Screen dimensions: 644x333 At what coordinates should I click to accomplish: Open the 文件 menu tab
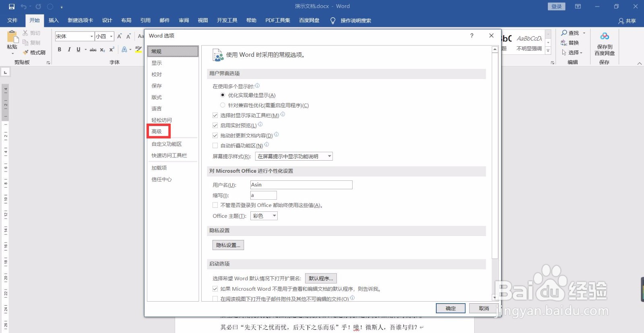(x=12, y=21)
